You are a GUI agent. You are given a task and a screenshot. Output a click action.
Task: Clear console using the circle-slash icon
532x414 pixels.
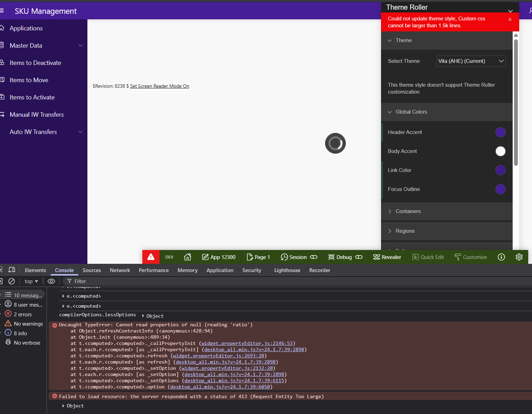(11, 281)
